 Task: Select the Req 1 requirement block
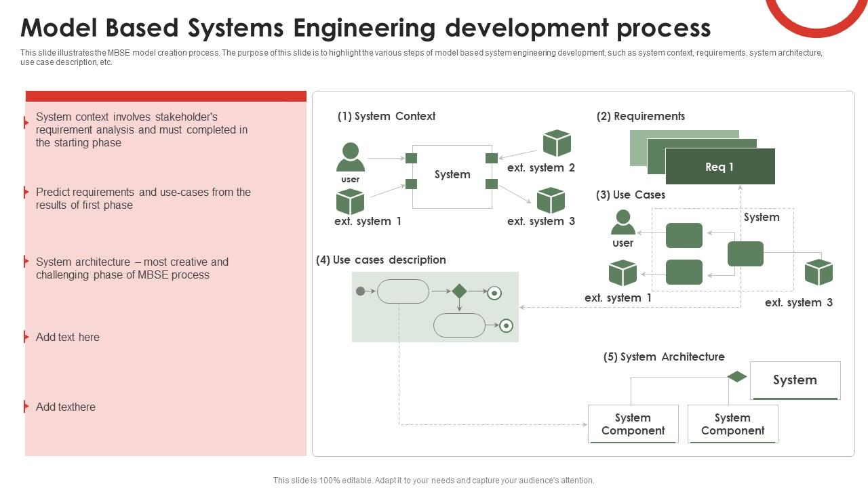point(720,166)
